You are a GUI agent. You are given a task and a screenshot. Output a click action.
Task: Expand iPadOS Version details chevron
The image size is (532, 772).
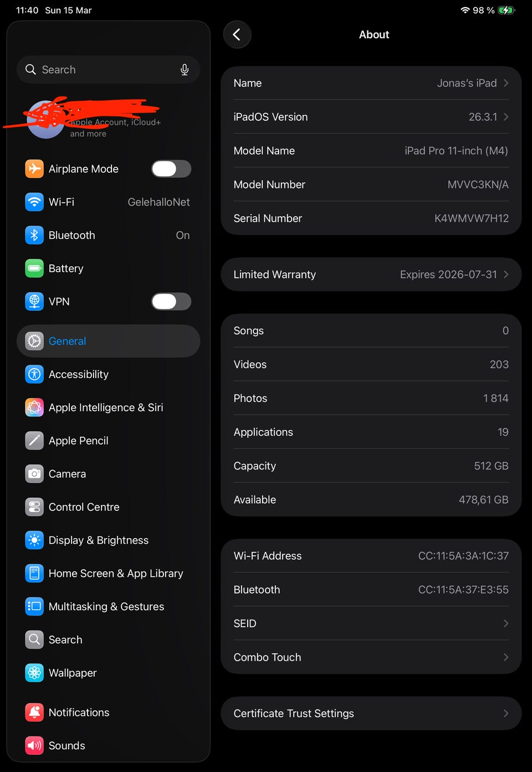point(506,117)
